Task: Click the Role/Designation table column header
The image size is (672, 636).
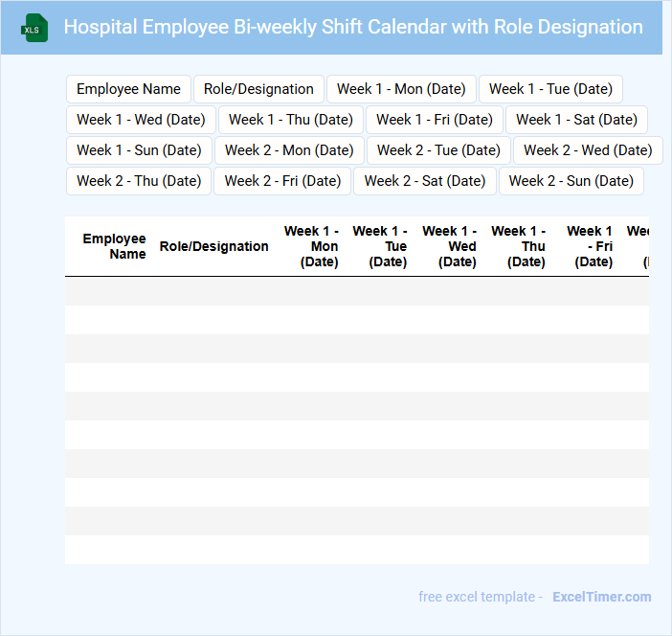Action: tap(213, 246)
